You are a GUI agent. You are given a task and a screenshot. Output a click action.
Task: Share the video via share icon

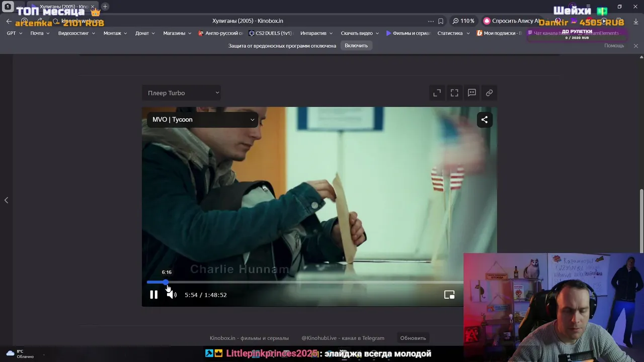485,120
